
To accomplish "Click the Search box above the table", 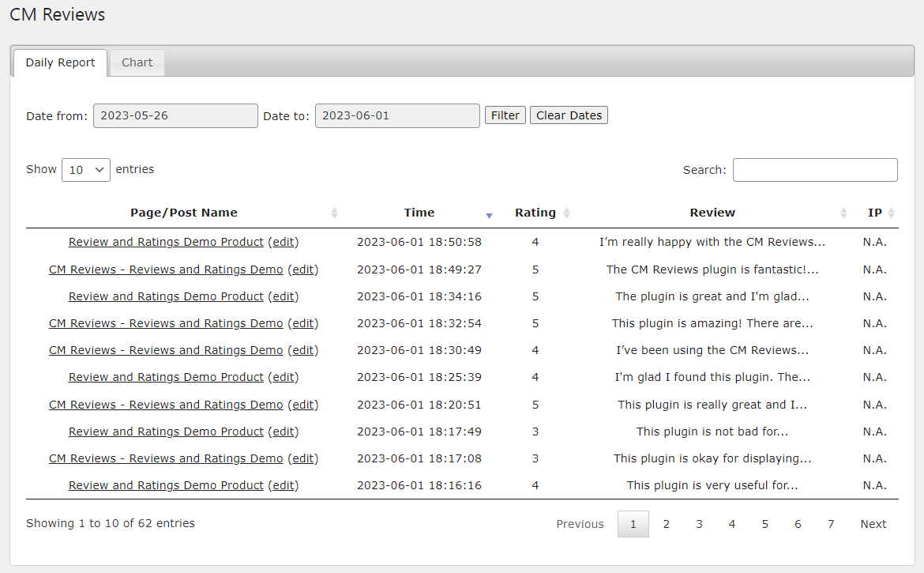I will click(x=815, y=170).
